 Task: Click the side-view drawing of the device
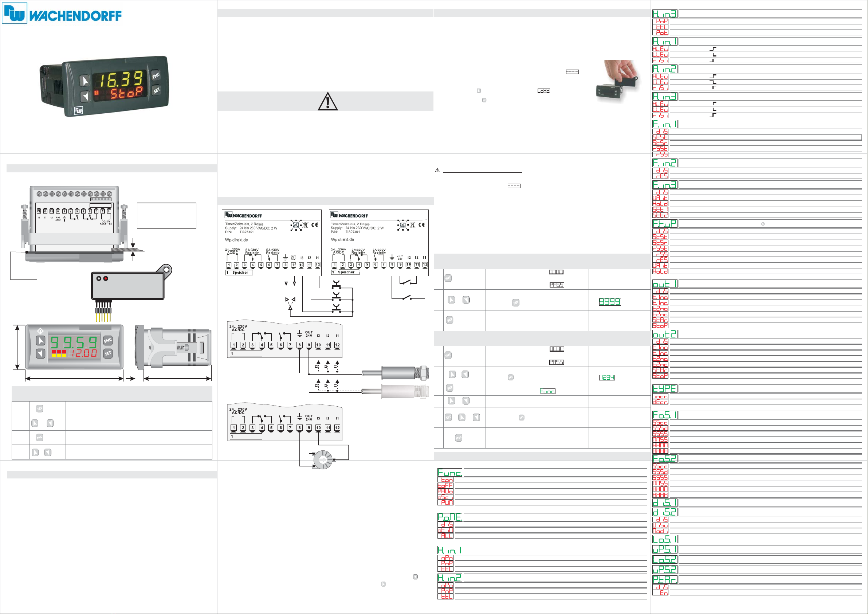point(173,347)
